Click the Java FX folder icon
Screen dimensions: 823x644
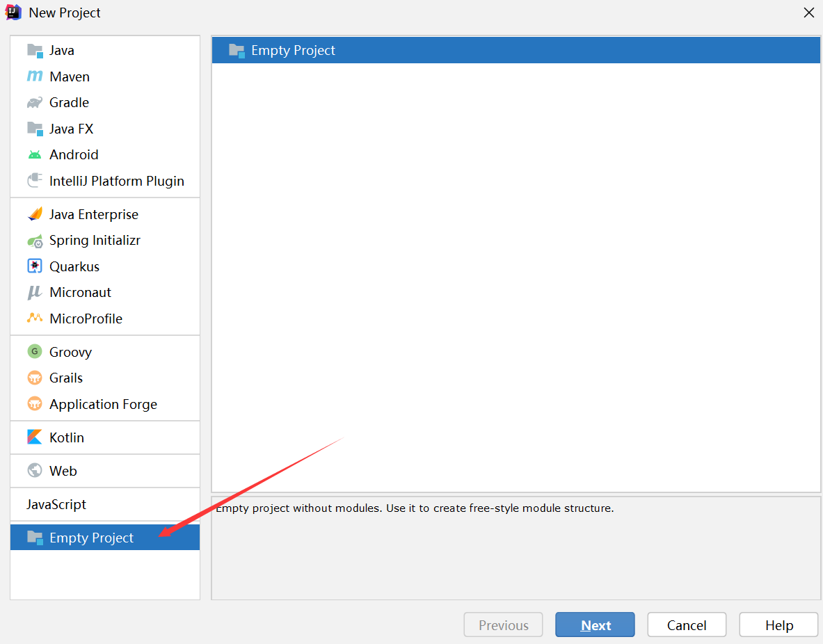pos(35,129)
